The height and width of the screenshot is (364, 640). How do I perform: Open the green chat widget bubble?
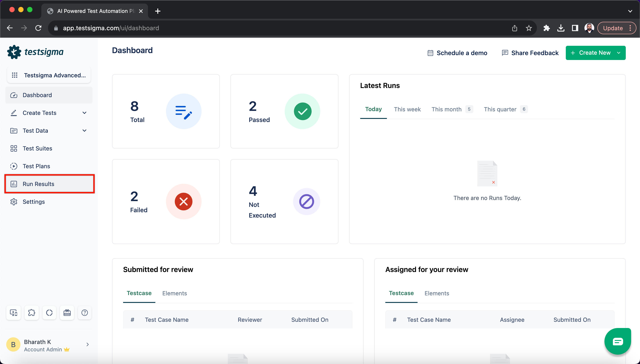[618, 341]
